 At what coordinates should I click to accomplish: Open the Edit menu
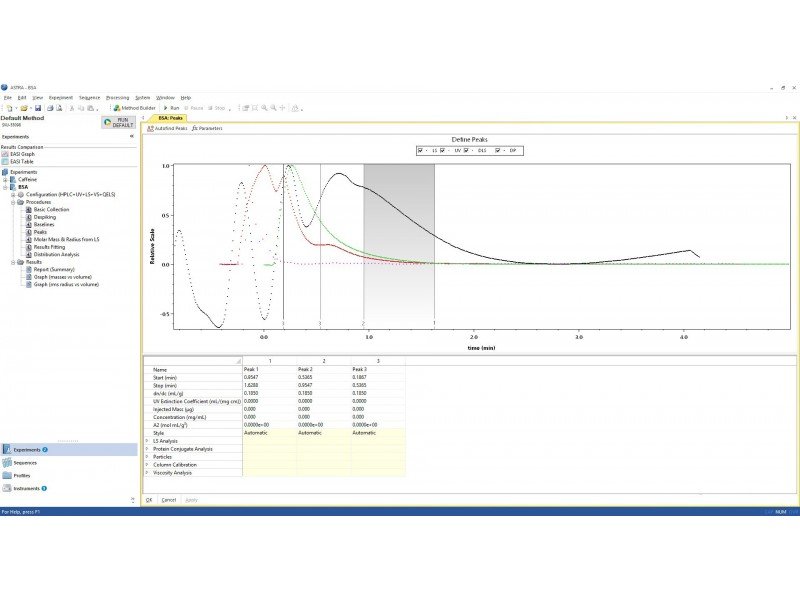pyautogui.click(x=22, y=97)
